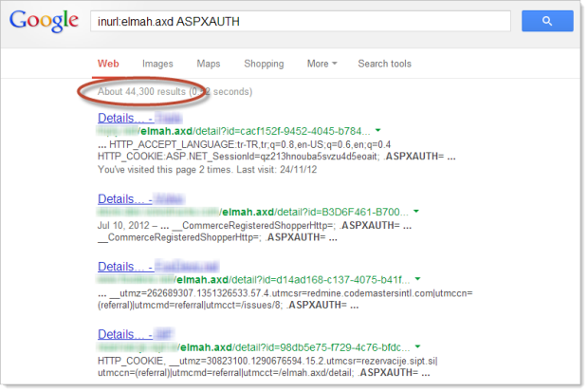Open Details link above id=cacf152f URL
Image resolution: width=588 pixels, height=392 pixels.
(x=139, y=118)
